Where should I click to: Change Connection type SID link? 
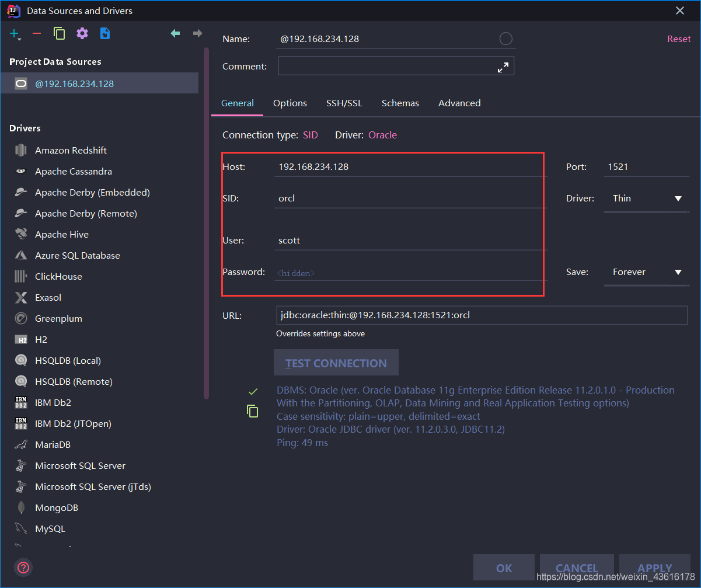(x=311, y=135)
